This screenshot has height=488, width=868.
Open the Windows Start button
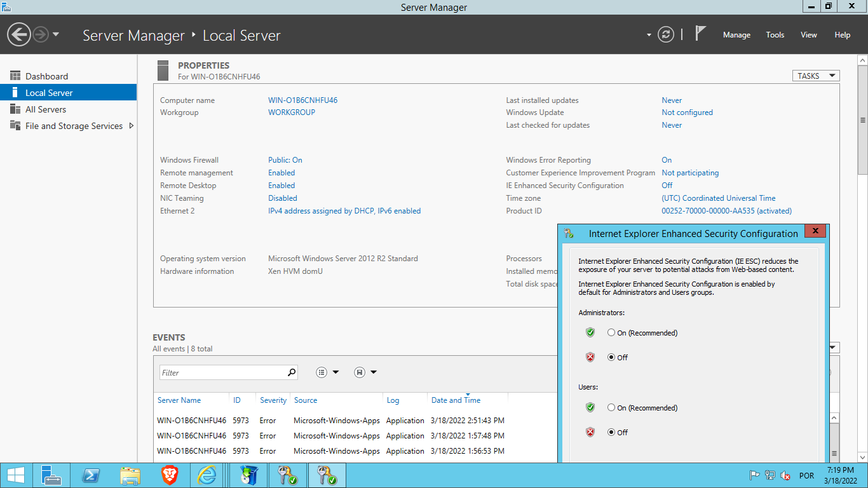tap(16, 475)
